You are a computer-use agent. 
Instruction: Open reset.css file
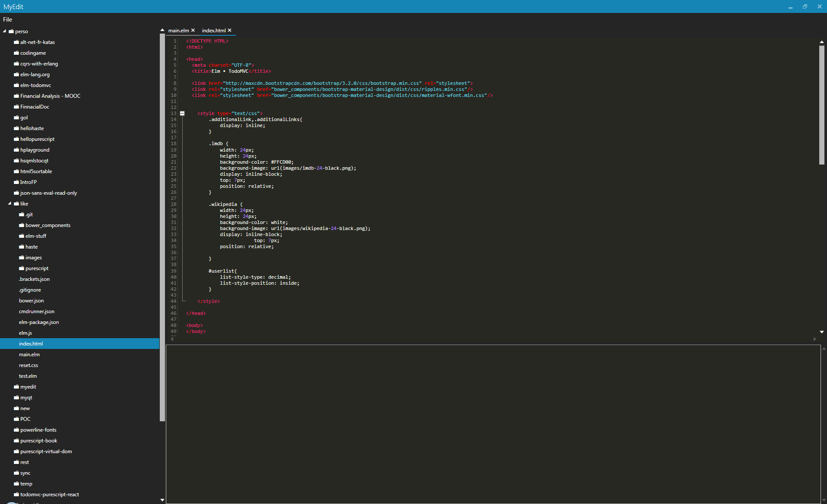pos(28,365)
